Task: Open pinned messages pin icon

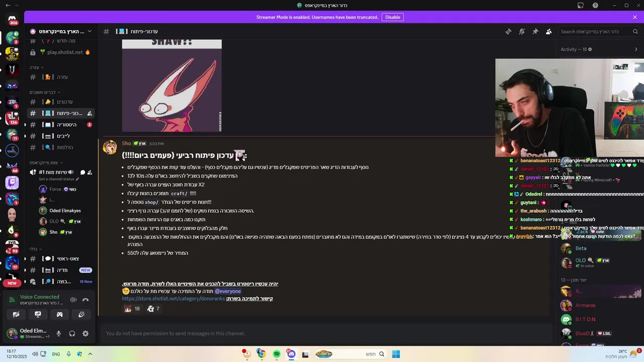Action: tap(535, 31)
